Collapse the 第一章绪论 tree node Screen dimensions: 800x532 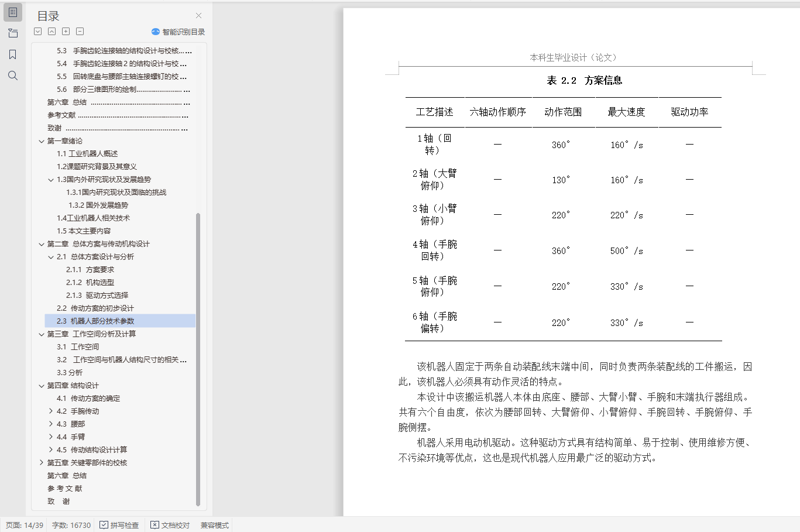click(42, 141)
